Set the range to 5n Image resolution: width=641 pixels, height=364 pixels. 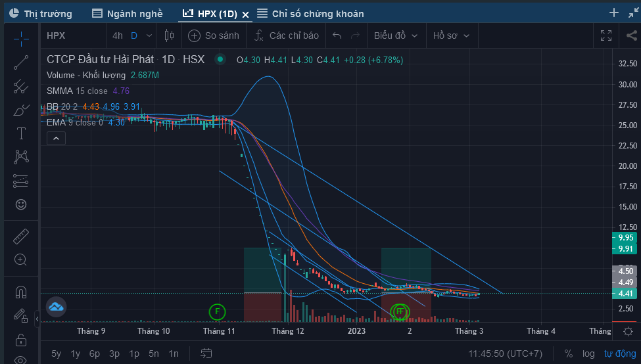(154, 353)
